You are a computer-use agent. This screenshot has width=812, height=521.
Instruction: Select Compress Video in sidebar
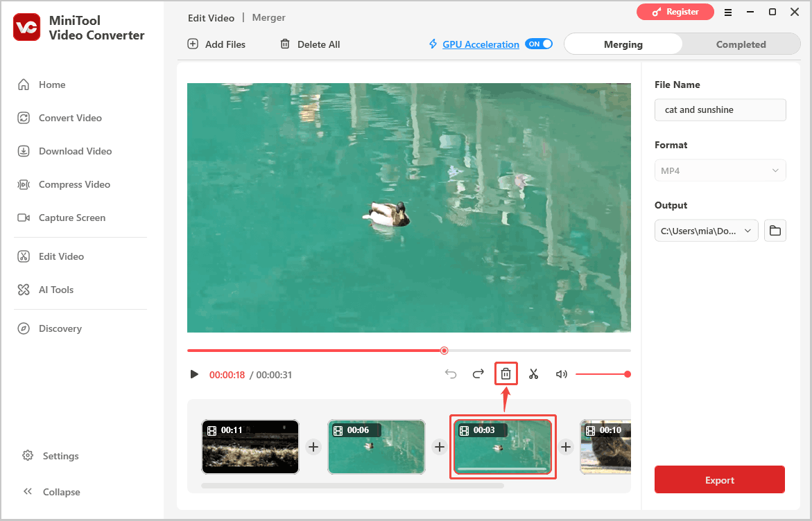click(64, 185)
